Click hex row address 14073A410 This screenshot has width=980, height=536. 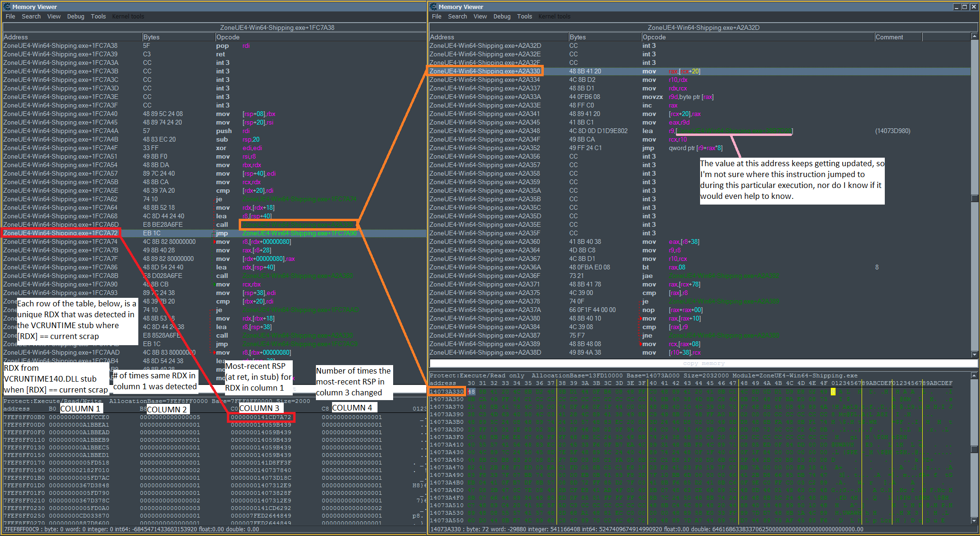coord(447,445)
